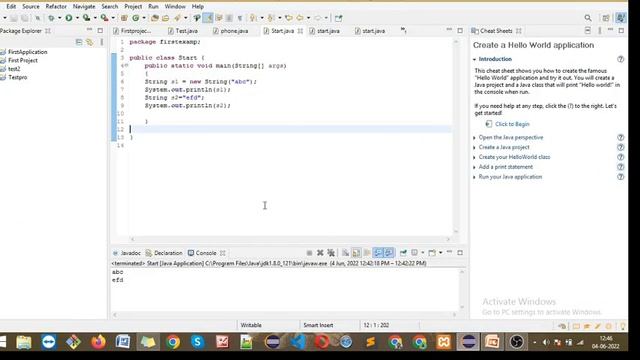The width and height of the screenshot is (640, 360).
Task: Select the Java perspective button
Action: click(x=621, y=18)
